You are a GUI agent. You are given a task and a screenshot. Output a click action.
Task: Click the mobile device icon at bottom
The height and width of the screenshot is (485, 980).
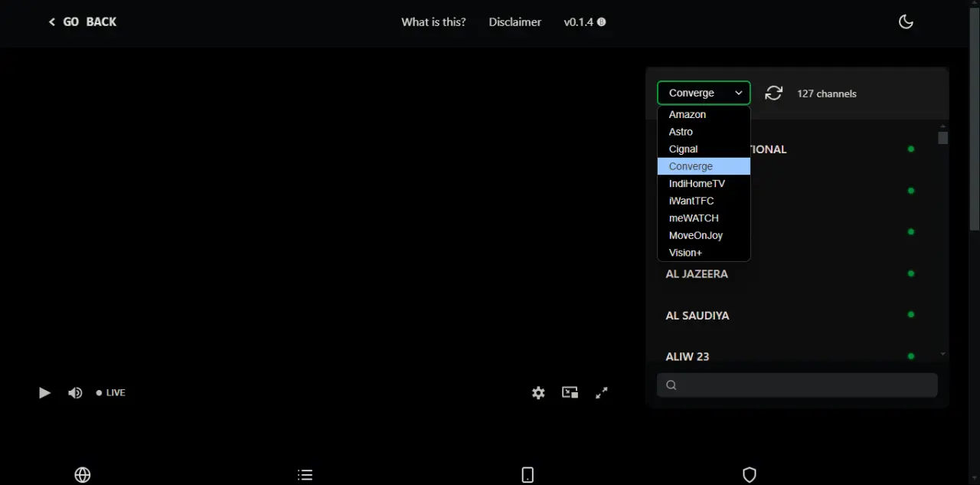click(x=528, y=475)
